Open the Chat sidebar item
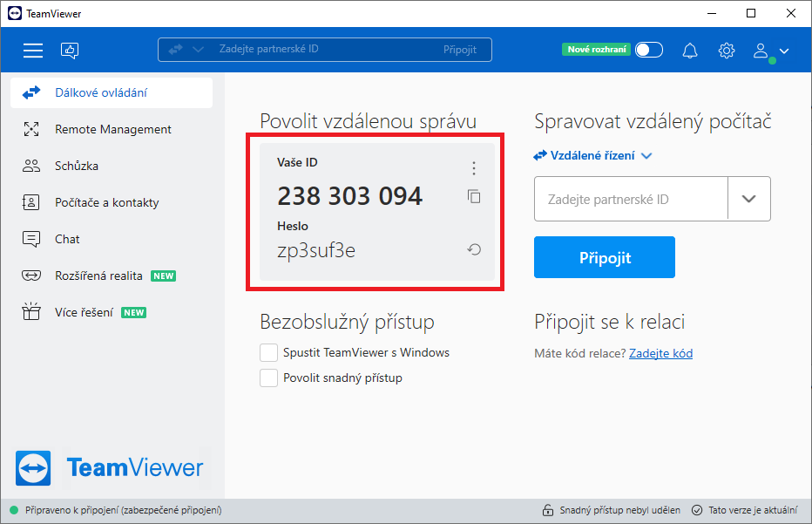Screen dimensions: 812x524 (67, 239)
